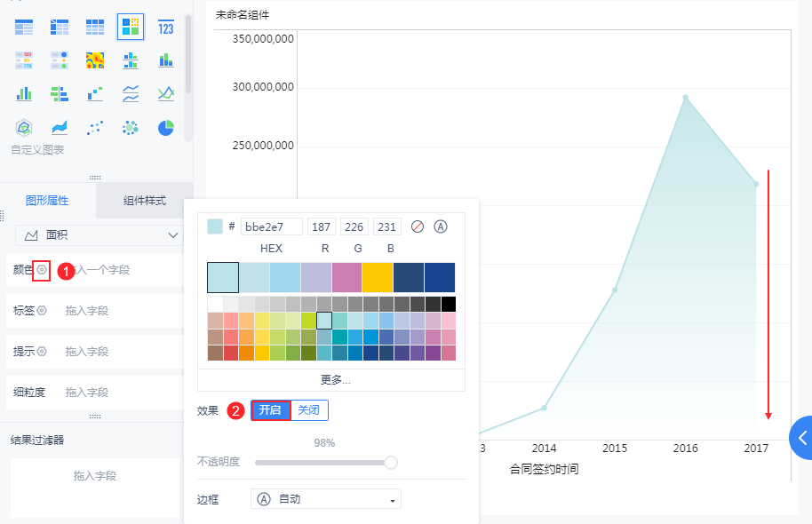The width and height of the screenshot is (812, 524).
Task: Choose the partitioned line chart icon
Action: coord(131,94)
